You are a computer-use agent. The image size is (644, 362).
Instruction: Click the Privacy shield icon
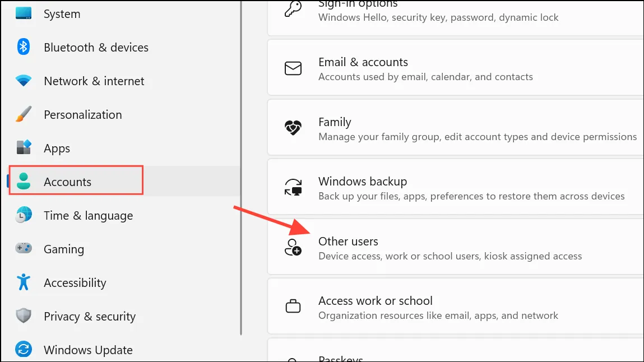click(24, 315)
